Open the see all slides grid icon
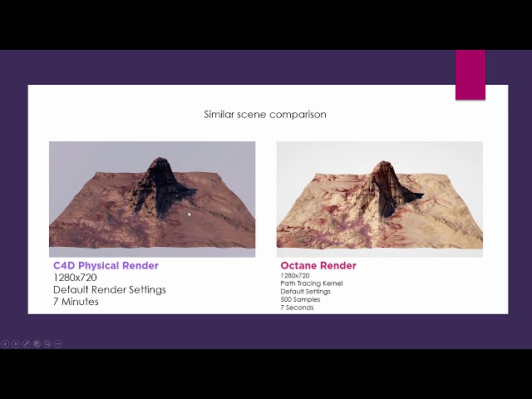The height and width of the screenshot is (399, 532). tap(37, 343)
